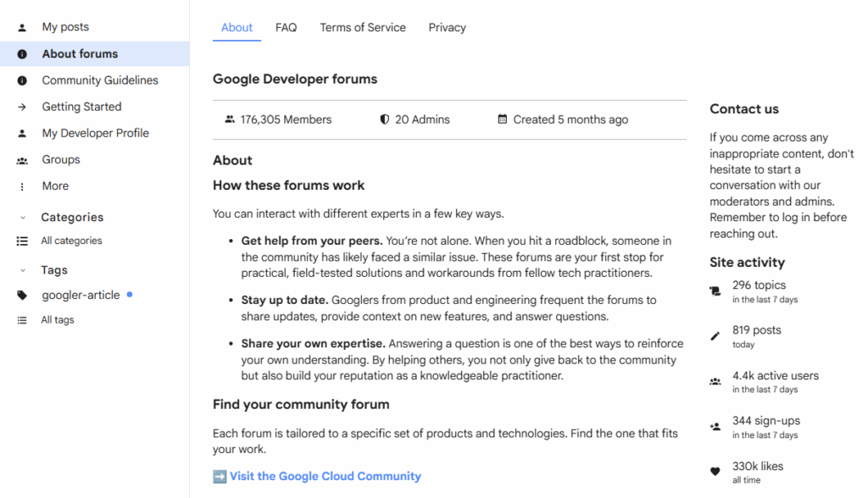Viewport: 868px width, 498px height.
Task: Click the arrow icon beside Getting Started
Action: click(x=22, y=107)
